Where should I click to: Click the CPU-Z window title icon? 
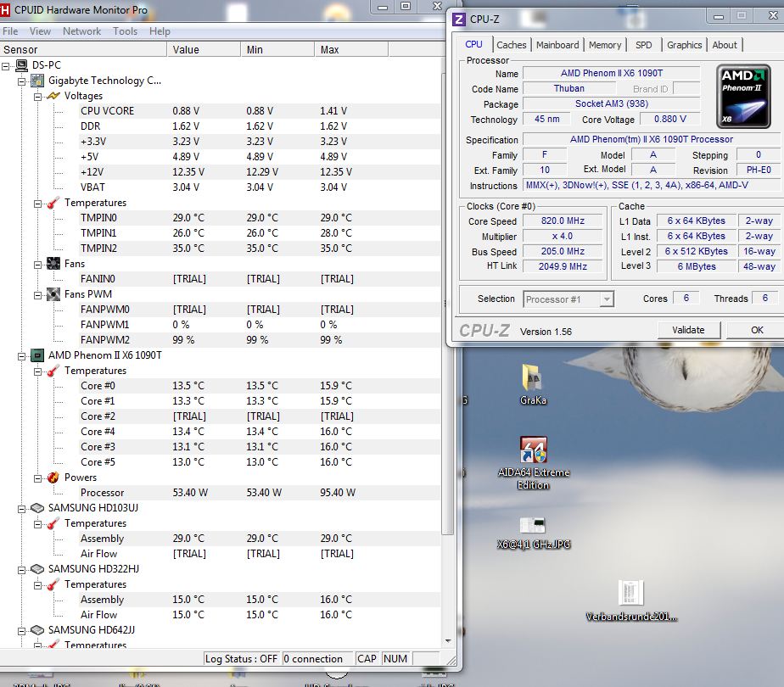[x=458, y=20]
